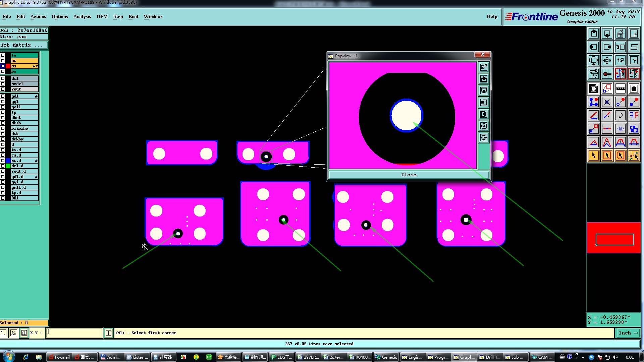Open the Analysis menu

[82, 16]
